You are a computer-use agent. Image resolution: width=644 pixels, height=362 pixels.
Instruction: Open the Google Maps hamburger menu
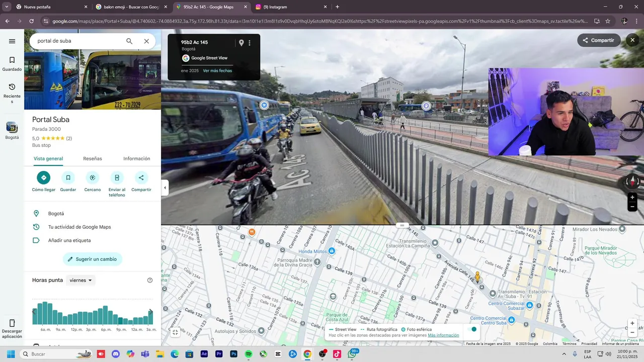pos(12,41)
